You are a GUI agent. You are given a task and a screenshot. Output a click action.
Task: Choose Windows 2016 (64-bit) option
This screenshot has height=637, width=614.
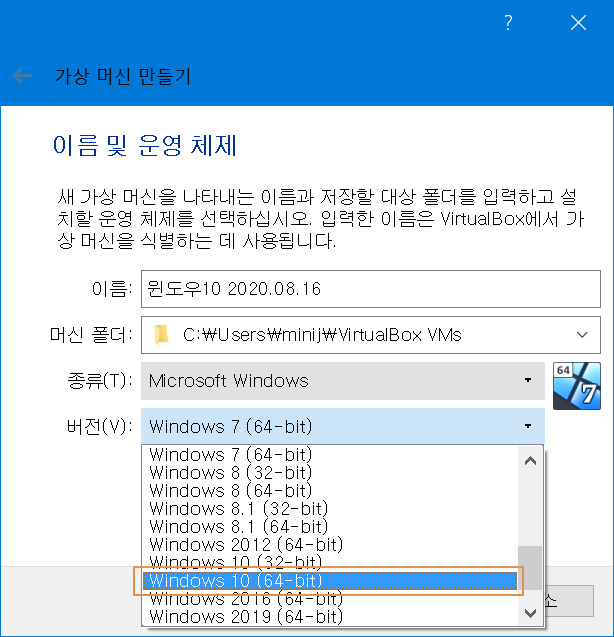pyautogui.click(x=330, y=598)
